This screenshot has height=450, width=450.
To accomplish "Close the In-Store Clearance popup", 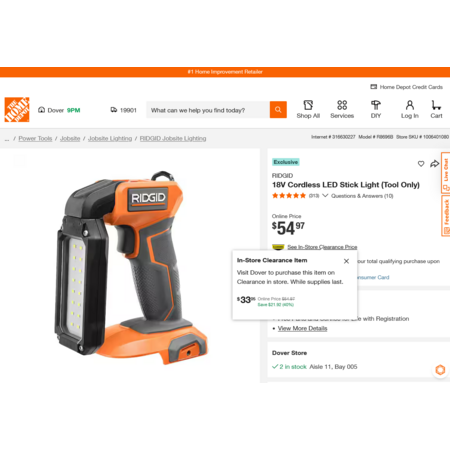I will tap(346, 261).
